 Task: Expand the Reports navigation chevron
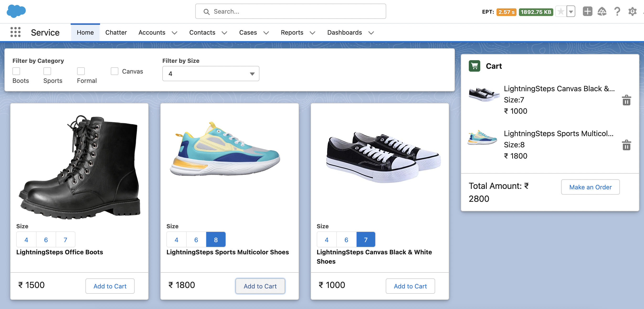click(312, 32)
